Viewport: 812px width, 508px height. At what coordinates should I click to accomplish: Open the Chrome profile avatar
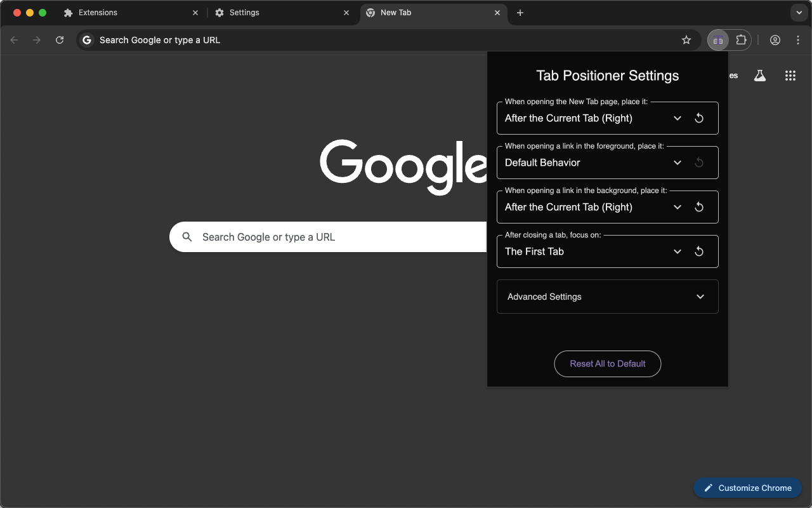775,39
